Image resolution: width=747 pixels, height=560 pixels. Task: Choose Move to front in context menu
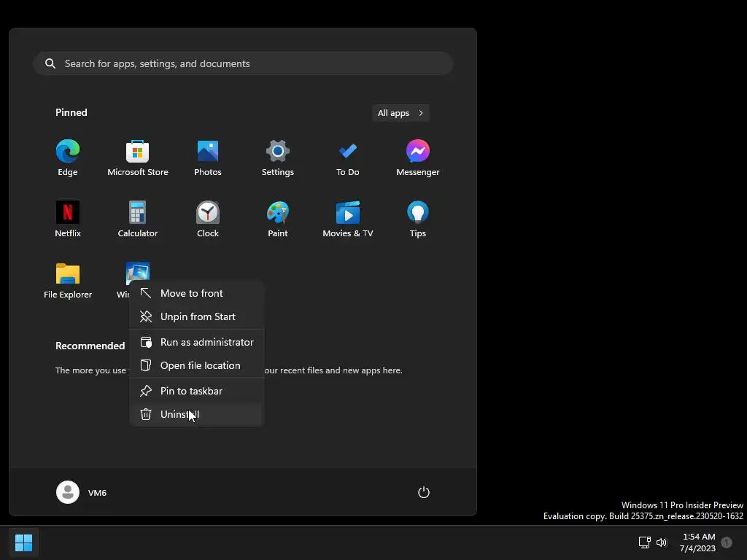[196, 293]
